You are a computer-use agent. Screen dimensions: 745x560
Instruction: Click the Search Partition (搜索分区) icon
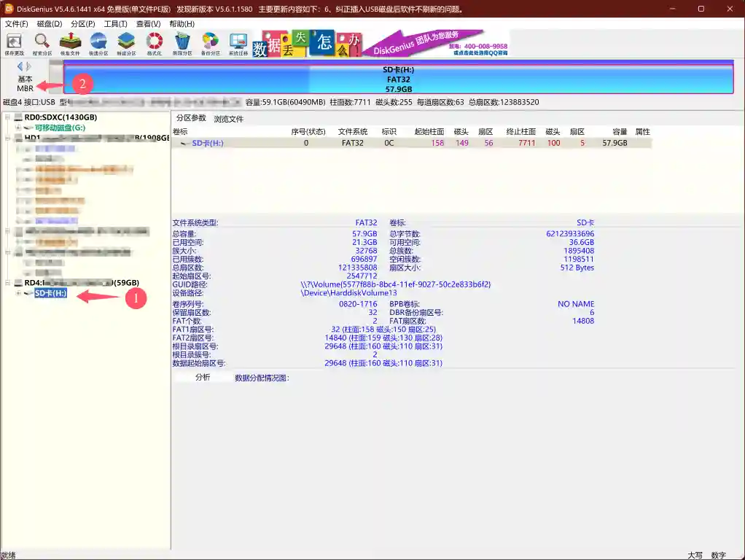[x=42, y=43]
